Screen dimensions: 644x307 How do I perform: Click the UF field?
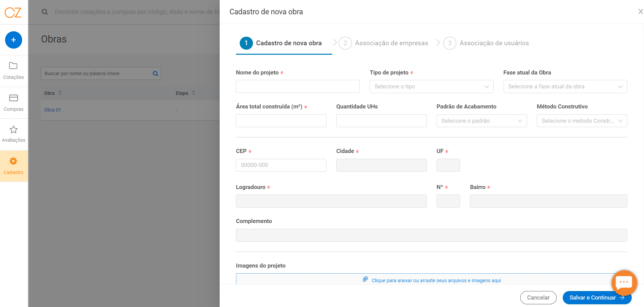point(448,165)
